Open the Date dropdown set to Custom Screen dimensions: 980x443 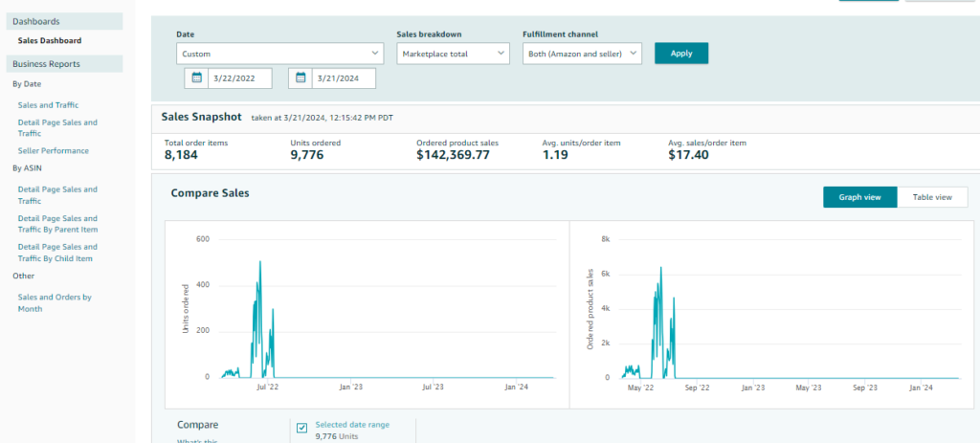click(x=279, y=54)
